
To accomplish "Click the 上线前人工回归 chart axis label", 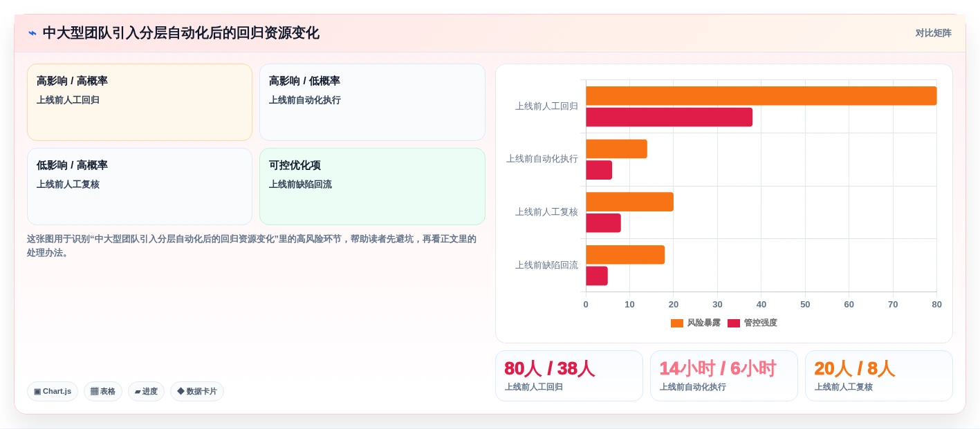I will point(546,106).
